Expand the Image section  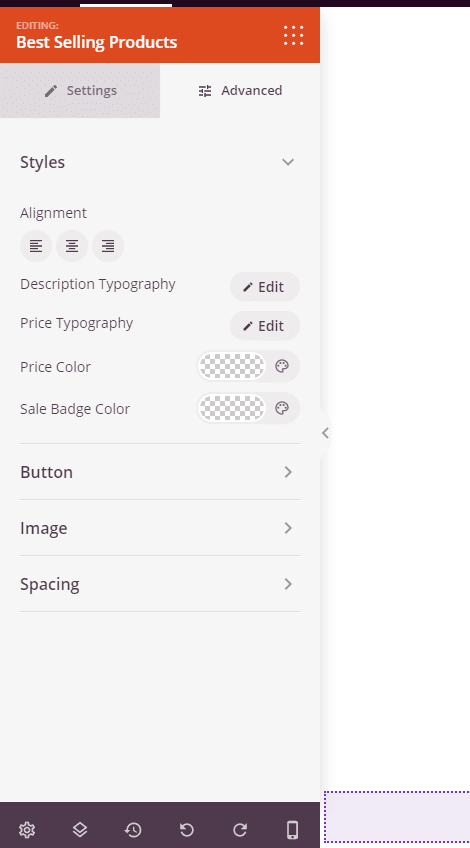pyautogui.click(x=160, y=528)
